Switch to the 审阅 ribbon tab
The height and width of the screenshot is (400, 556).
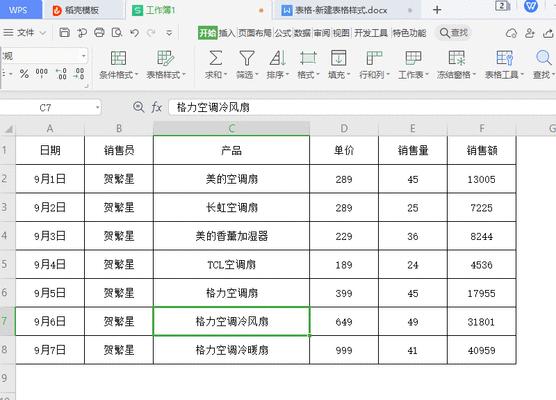(322, 33)
